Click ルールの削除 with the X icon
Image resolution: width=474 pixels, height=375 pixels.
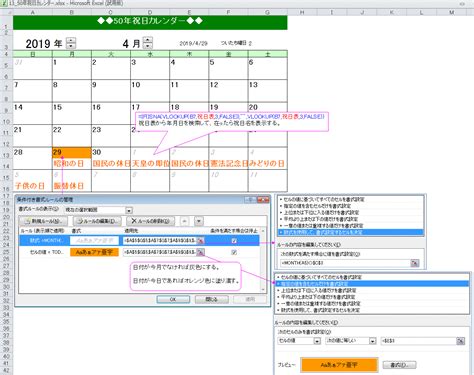click(150, 221)
